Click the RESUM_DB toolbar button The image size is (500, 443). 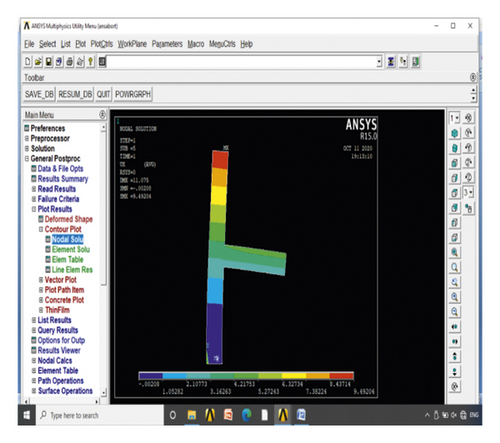pos(75,94)
